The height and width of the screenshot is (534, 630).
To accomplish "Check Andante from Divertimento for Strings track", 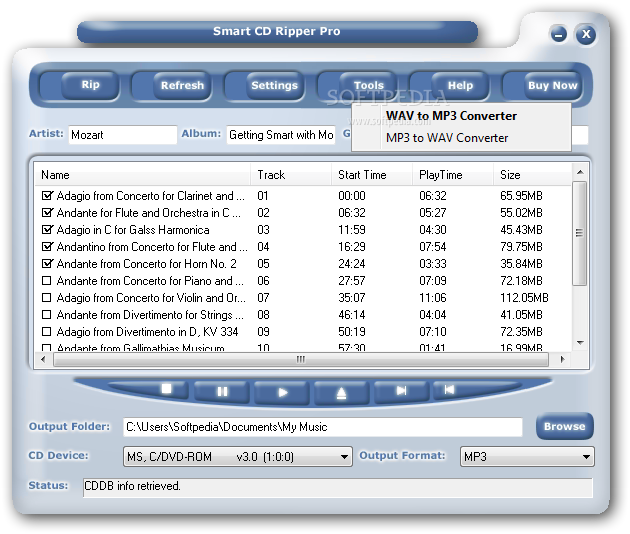I will [x=47, y=315].
